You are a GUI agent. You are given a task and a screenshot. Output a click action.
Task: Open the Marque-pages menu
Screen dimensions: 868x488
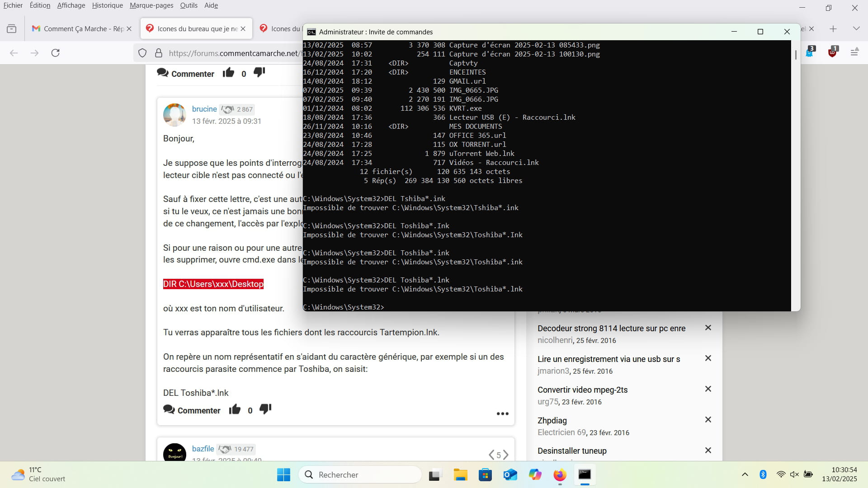pyautogui.click(x=151, y=5)
